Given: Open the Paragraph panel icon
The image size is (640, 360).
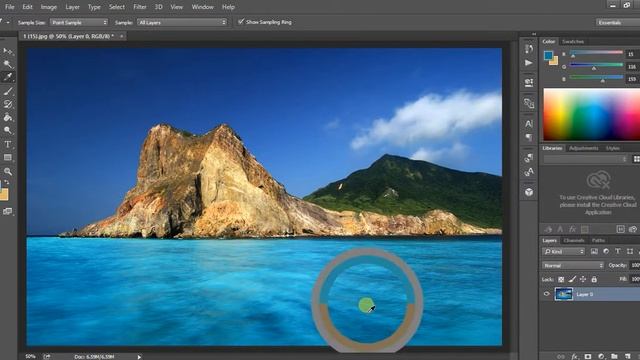Looking at the screenshot, I should click(x=529, y=137).
